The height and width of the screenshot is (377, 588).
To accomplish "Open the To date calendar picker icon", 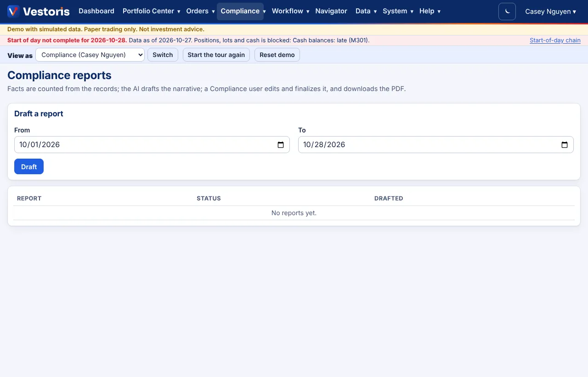I will [565, 145].
